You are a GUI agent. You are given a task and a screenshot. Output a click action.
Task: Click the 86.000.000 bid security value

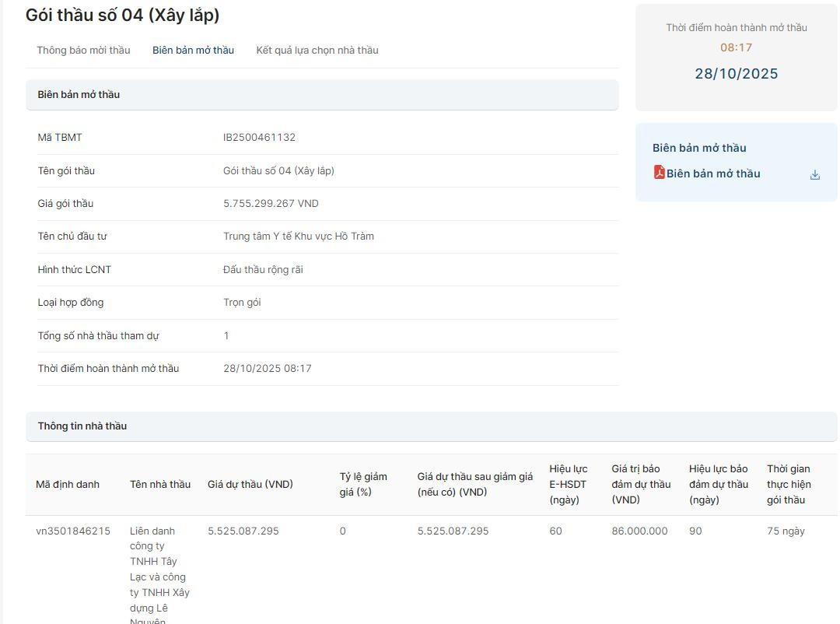pos(639,531)
